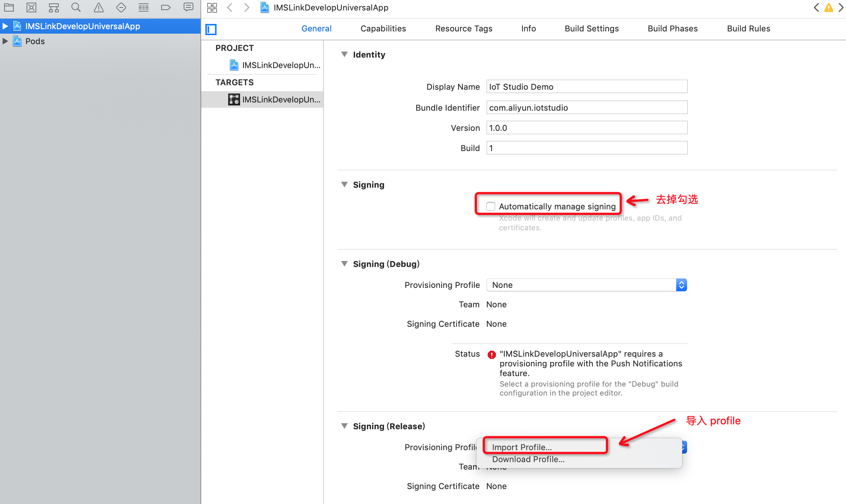Choose Download Profile... from the menu

click(528, 459)
